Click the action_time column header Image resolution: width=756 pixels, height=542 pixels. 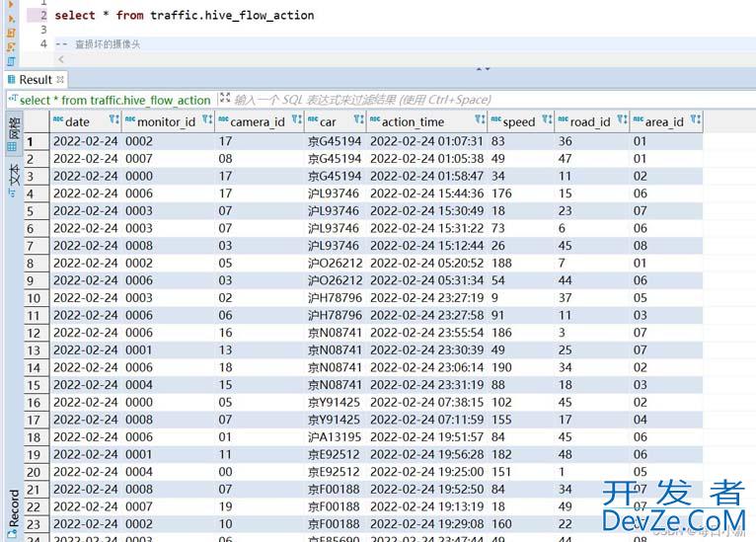[x=413, y=121]
